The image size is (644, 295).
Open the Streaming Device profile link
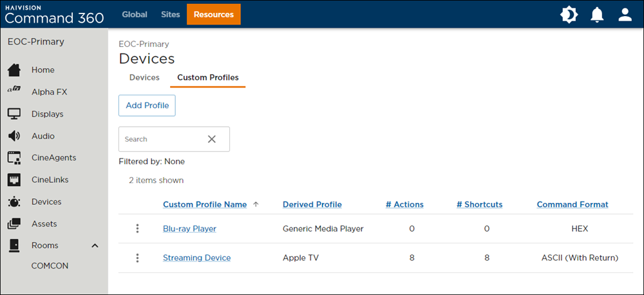(196, 258)
